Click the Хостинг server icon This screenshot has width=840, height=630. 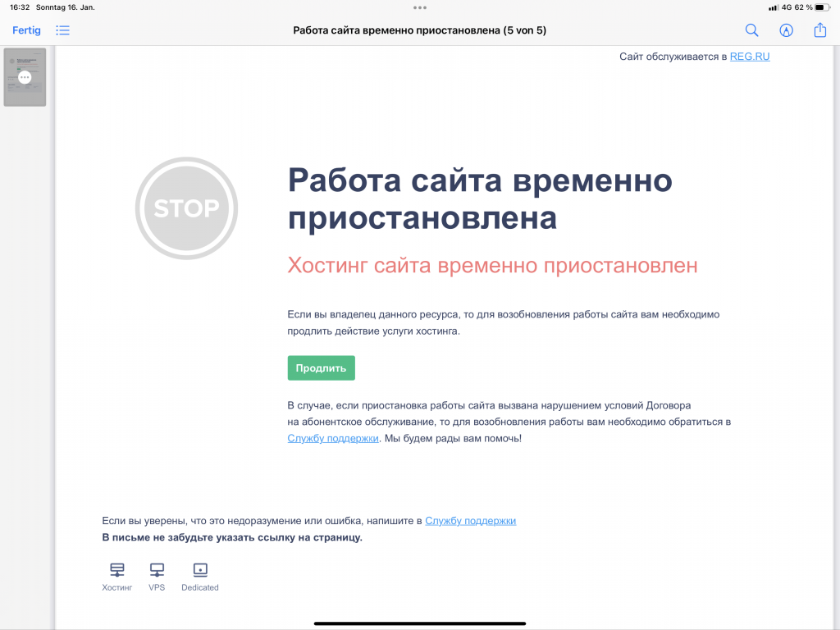click(117, 569)
